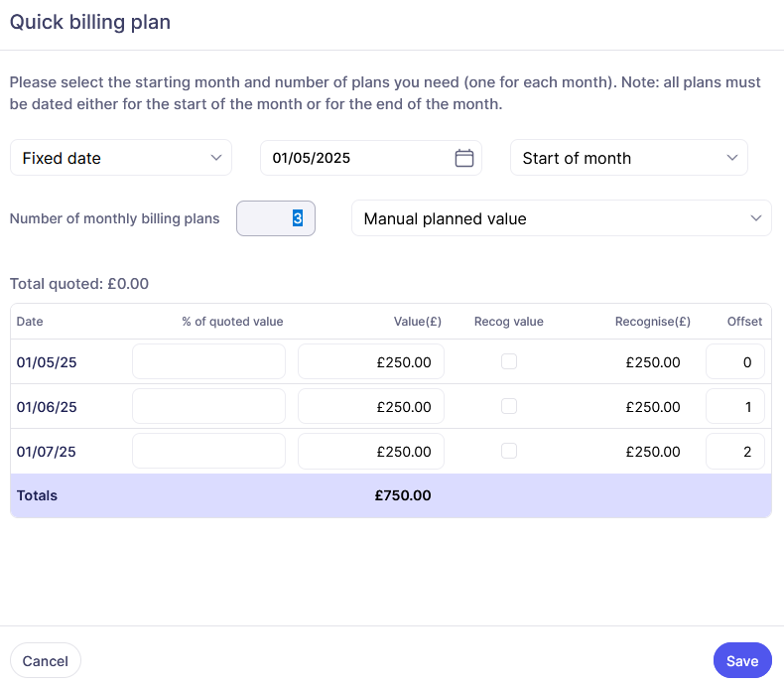Expand the Fixed date dropdown
The width and height of the screenshot is (784, 685).
click(x=121, y=158)
